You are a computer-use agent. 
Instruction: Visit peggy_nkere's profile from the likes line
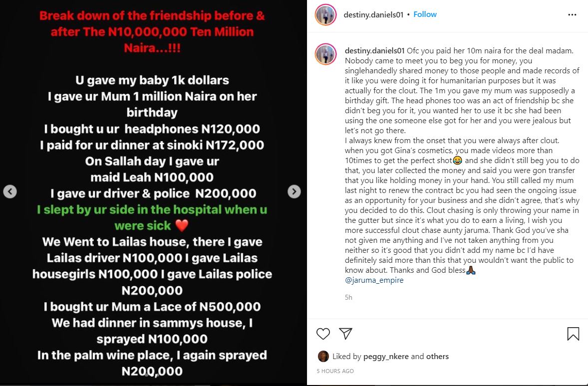coord(385,357)
